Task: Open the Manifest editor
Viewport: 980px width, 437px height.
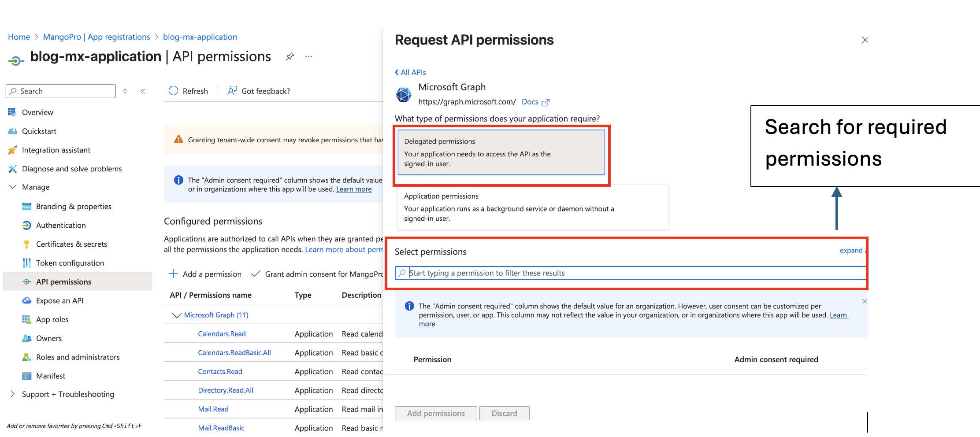Action: [51, 375]
